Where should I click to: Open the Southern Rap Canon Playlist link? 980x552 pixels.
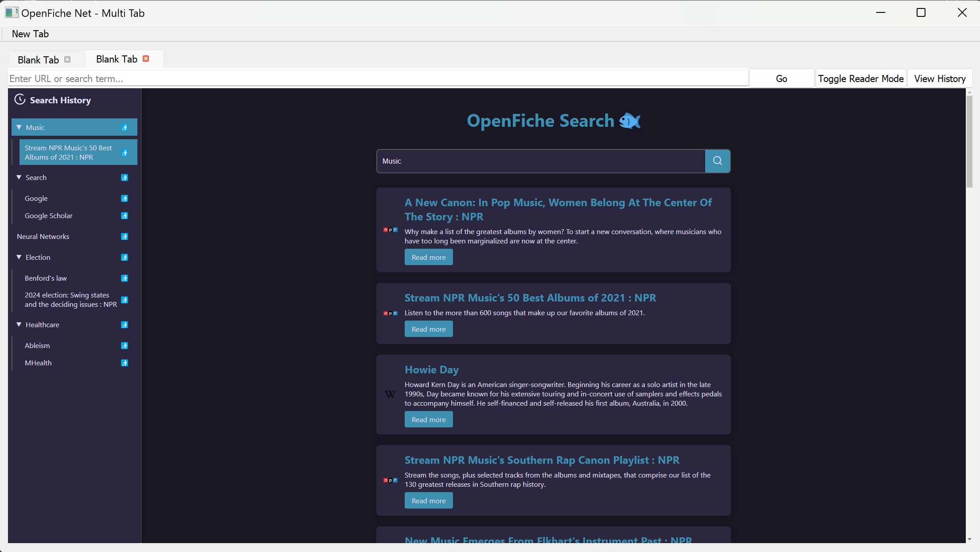[x=542, y=460]
